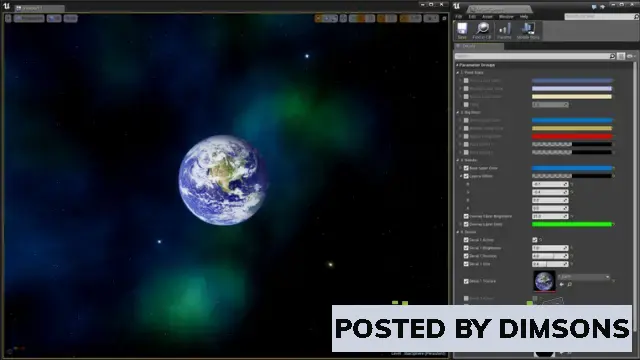Open the property matrix grid icon

621,56
